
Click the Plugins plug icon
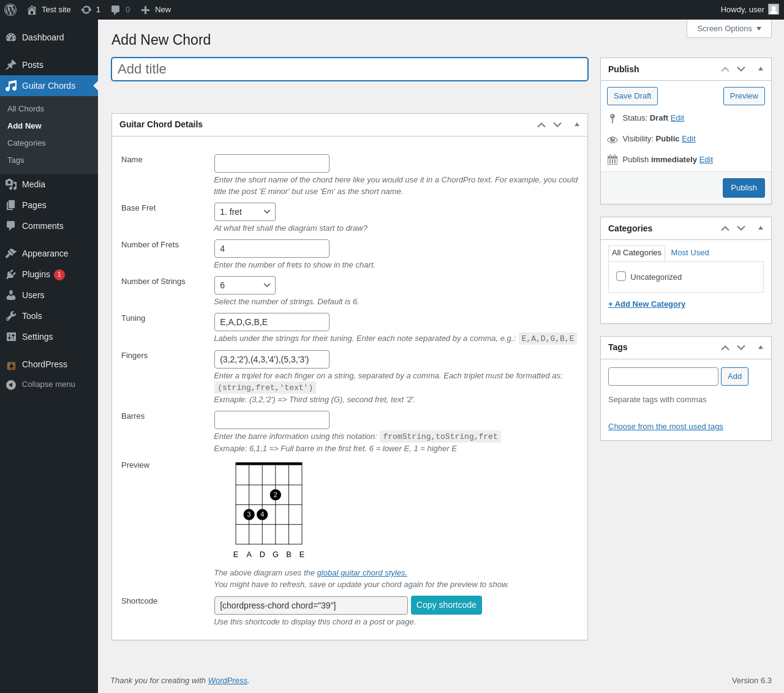(x=11, y=274)
